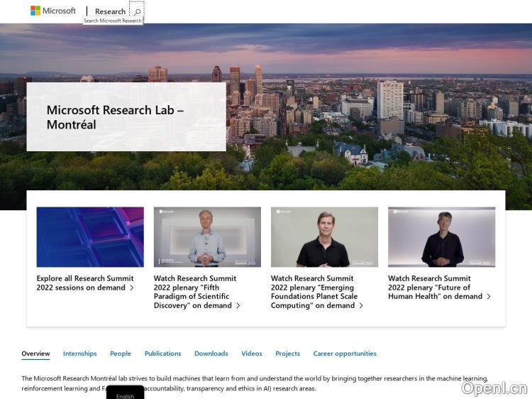532x399 pixels.
Task: Open the search magnifier icon
Action: pyautogui.click(x=137, y=11)
